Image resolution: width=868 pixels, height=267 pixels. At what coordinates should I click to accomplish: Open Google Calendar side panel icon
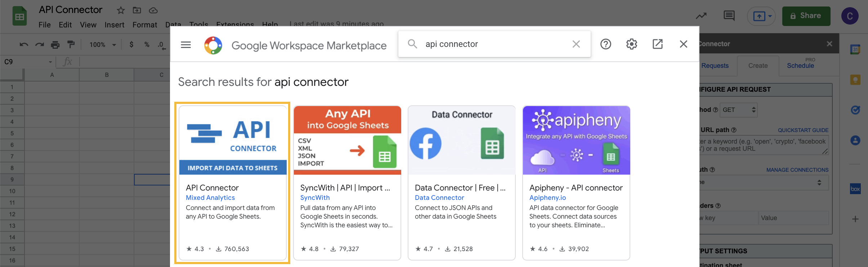pos(855,49)
